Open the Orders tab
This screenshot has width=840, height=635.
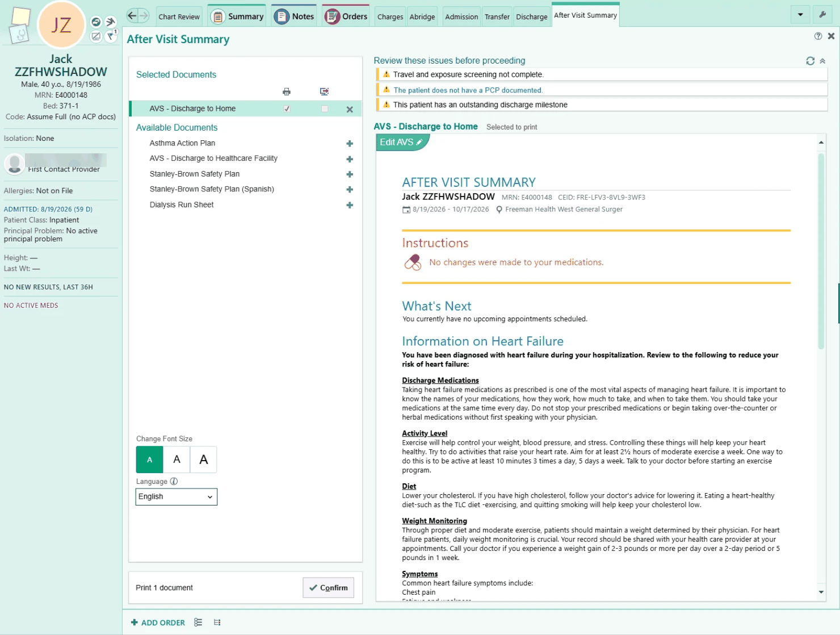347,16
